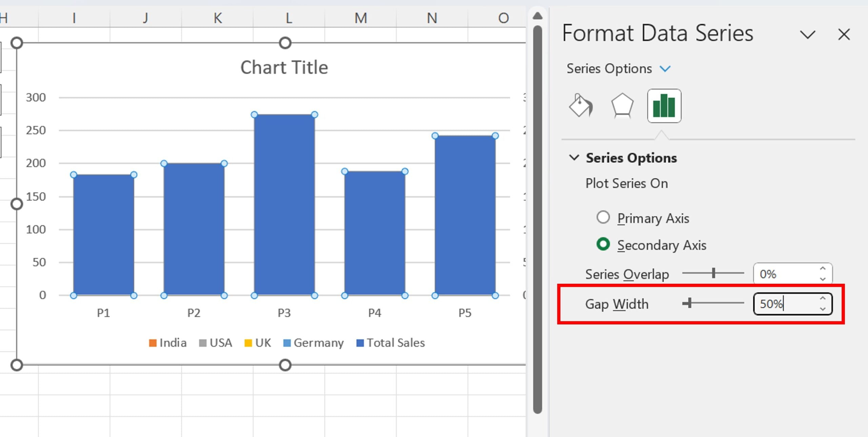Screen dimensions: 868x437
Task: Open the Fill & Line paint bucket tab
Action: 581,105
